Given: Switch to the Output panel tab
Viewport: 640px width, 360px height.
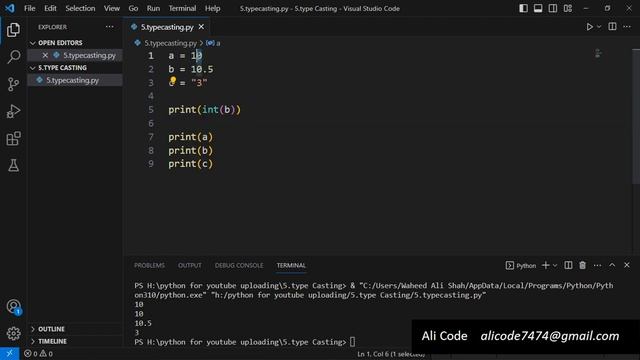Looking at the screenshot, I should point(190,265).
